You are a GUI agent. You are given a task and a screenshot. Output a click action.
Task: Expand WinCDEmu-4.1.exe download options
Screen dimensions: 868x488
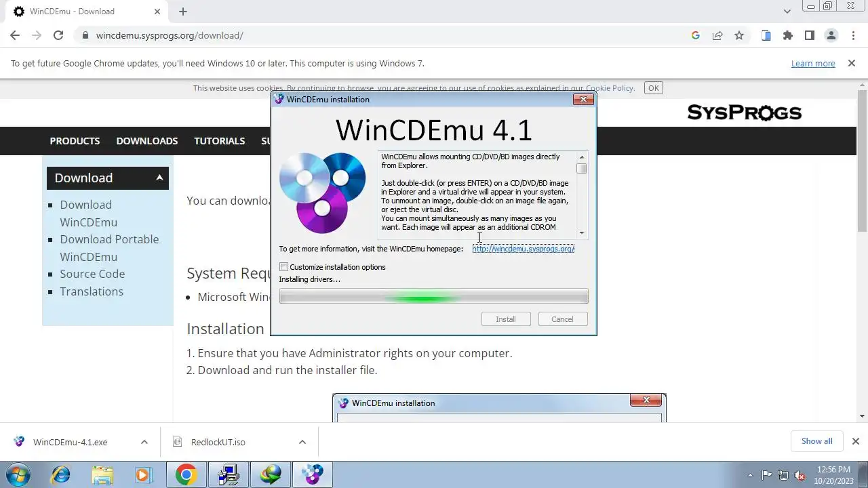(x=144, y=442)
